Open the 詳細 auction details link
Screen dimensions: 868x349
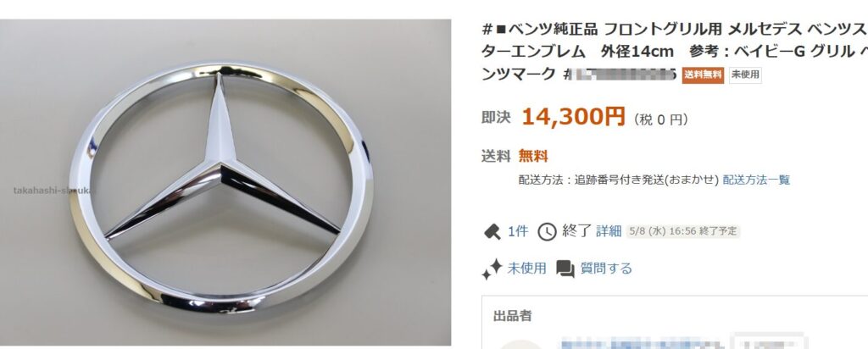coord(609,231)
